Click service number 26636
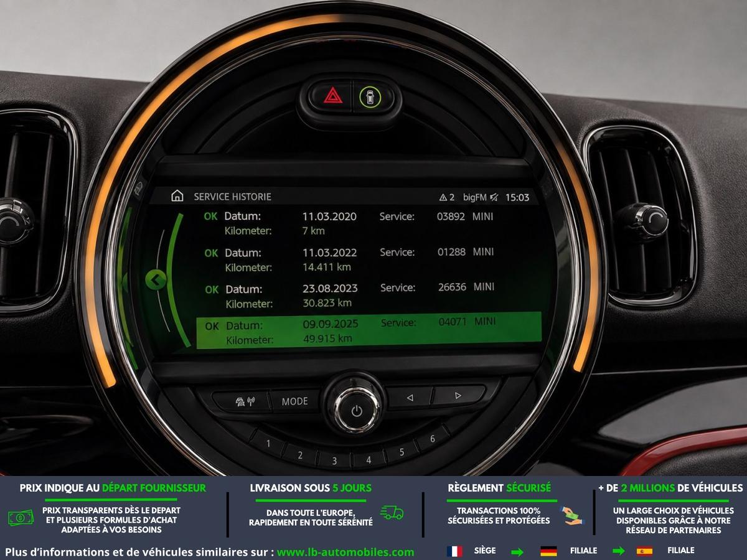 tap(452, 287)
